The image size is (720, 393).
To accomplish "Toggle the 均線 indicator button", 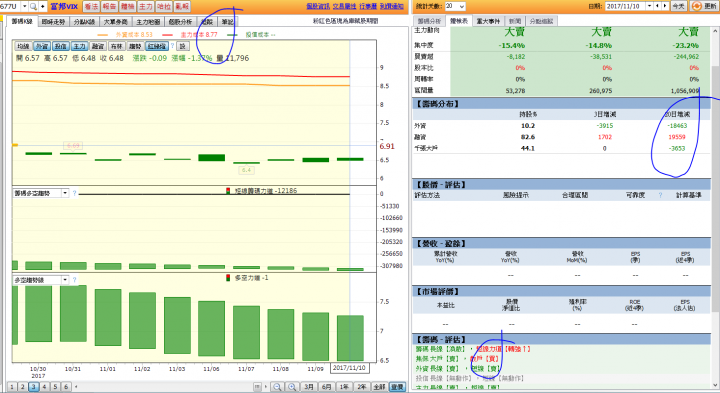I will pyautogui.click(x=23, y=46).
